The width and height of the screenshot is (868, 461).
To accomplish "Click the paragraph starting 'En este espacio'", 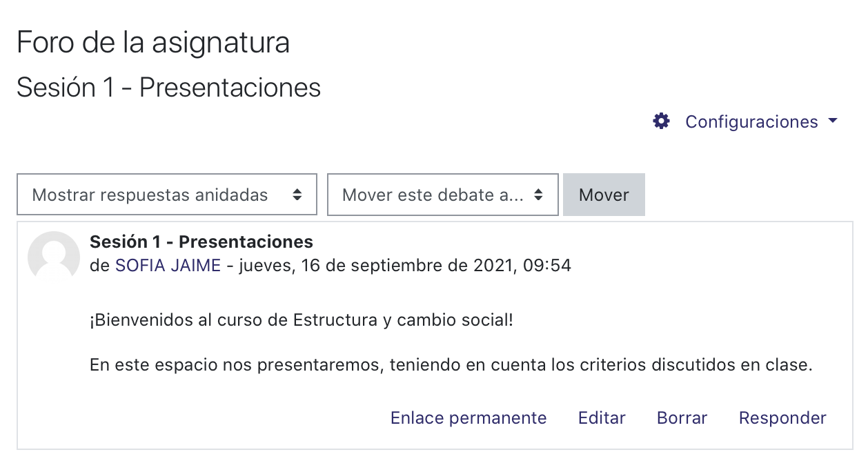I will pyautogui.click(x=451, y=365).
